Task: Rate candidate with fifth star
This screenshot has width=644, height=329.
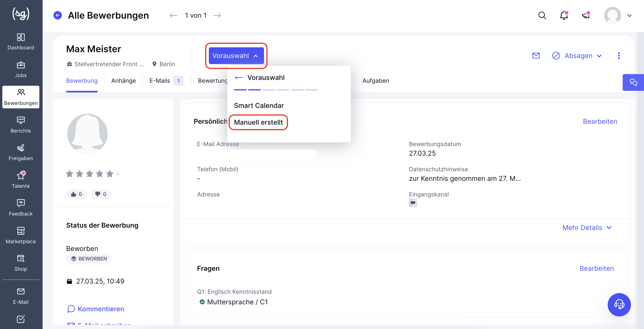Action: [110, 174]
